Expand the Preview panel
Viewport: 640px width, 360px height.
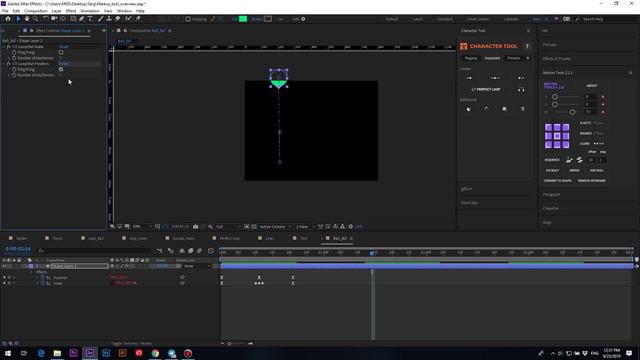pos(550,45)
